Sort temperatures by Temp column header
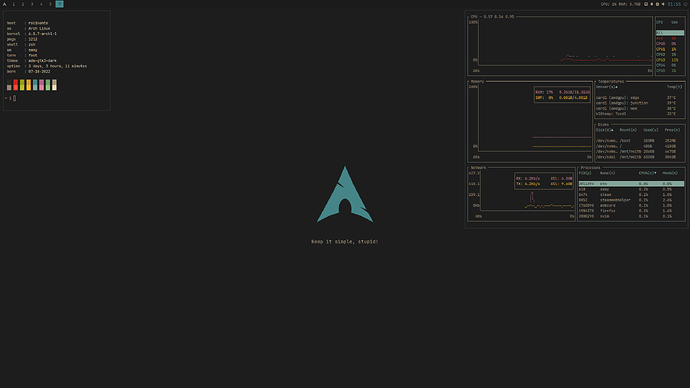 [674, 87]
